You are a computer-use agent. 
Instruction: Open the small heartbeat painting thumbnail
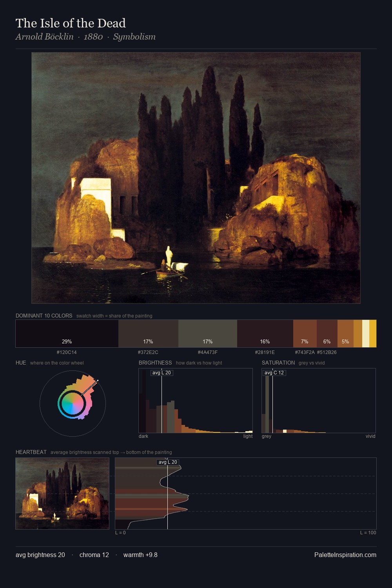tap(62, 494)
